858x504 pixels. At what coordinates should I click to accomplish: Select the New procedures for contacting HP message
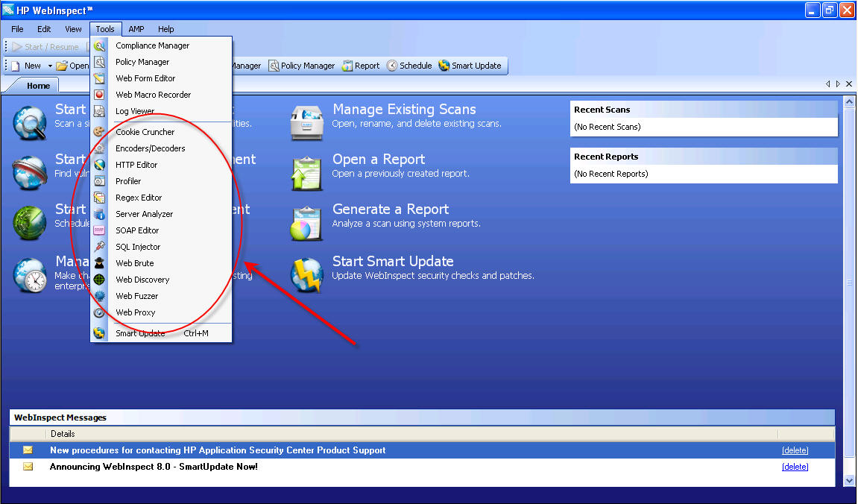tap(422, 450)
